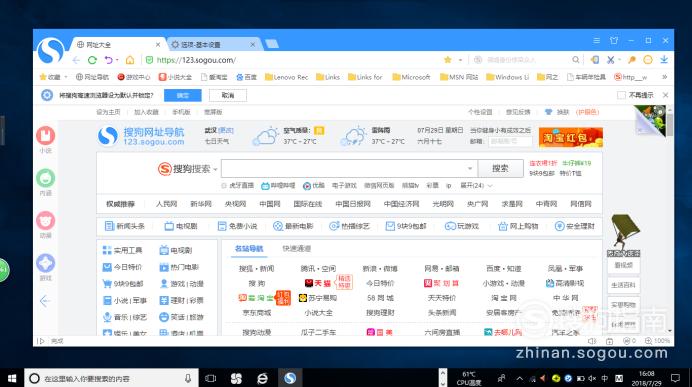Open the skin shirt icon in title bar
Image resolution: width=692 pixels, height=387 pixels.
point(614,41)
